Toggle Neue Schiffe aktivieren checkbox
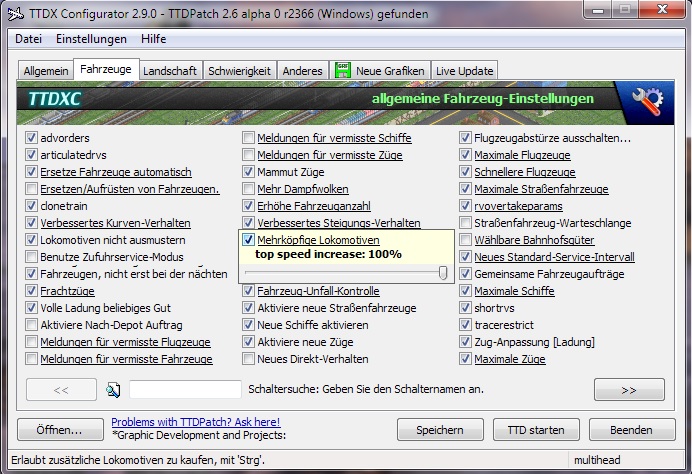 pyautogui.click(x=248, y=325)
